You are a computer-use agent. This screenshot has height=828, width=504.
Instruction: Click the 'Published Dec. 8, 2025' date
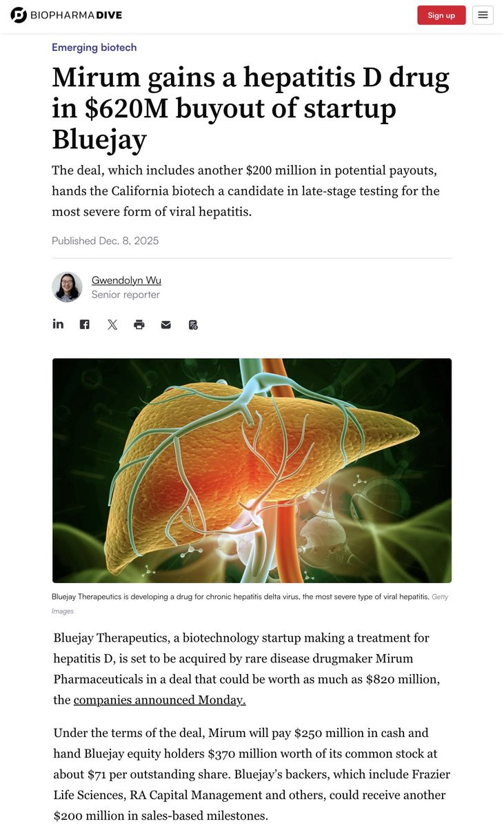click(x=105, y=241)
